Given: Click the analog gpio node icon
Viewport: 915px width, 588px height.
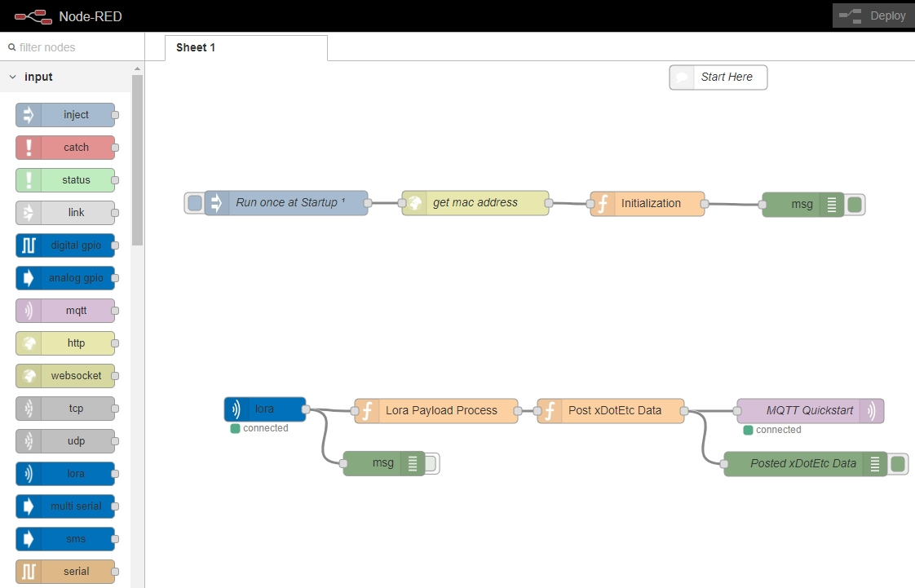Looking at the screenshot, I should [x=29, y=278].
